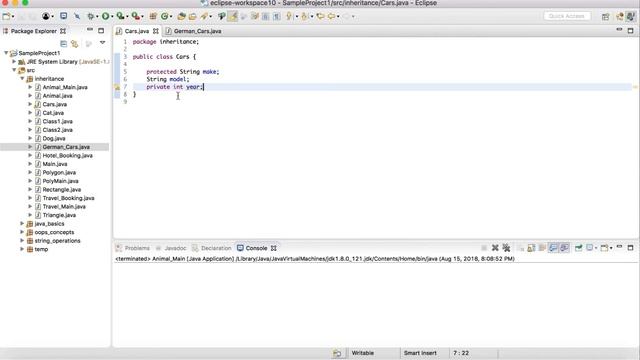
Task: Open the Problems tab
Action: coord(133,248)
